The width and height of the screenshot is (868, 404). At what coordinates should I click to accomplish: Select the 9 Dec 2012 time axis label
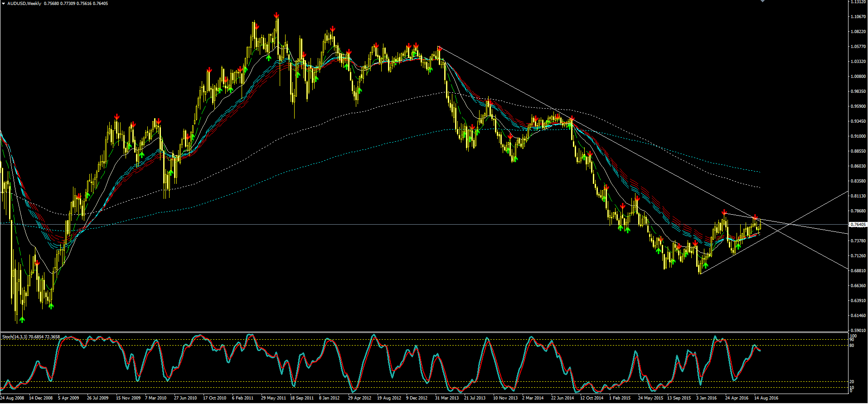[417, 398]
